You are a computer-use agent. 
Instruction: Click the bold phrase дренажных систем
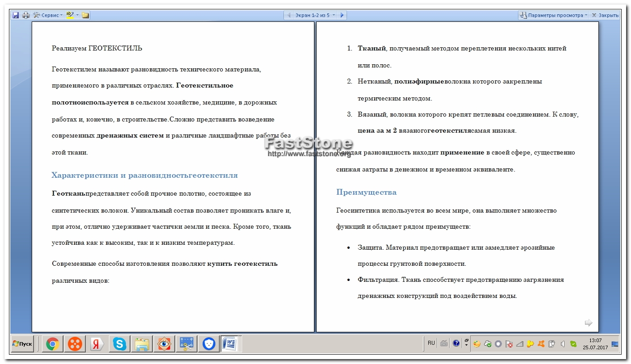130,136
